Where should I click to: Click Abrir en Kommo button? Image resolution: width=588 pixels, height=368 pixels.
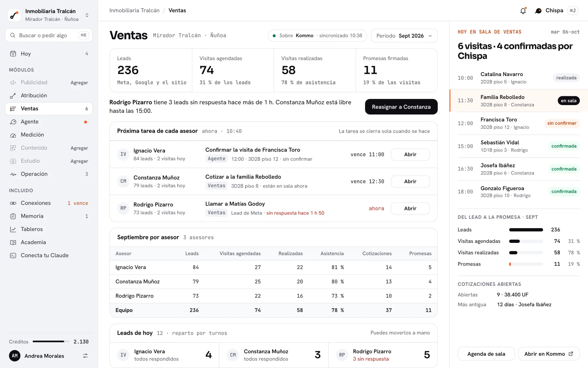click(x=549, y=354)
